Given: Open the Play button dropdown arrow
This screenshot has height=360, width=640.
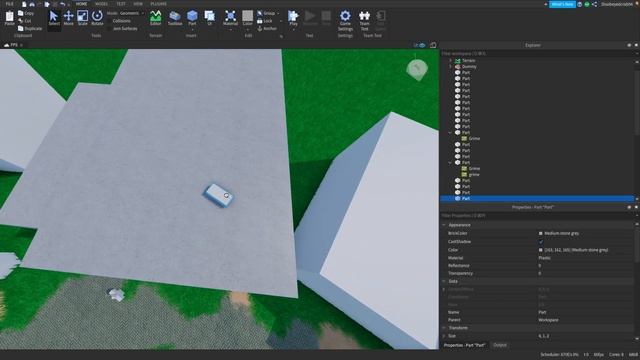Looking at the screenshot, I should pos(293,29).
